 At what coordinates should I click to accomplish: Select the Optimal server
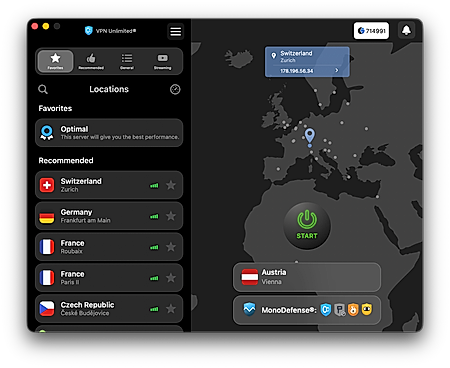(x=109, y=133)
